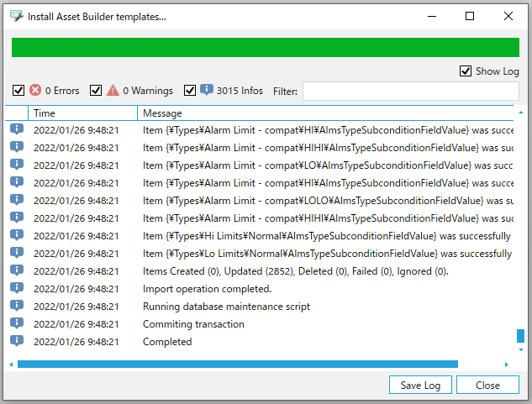Uncheck the Show Log checkbox
532x404 pixels.
click(466, 71)
